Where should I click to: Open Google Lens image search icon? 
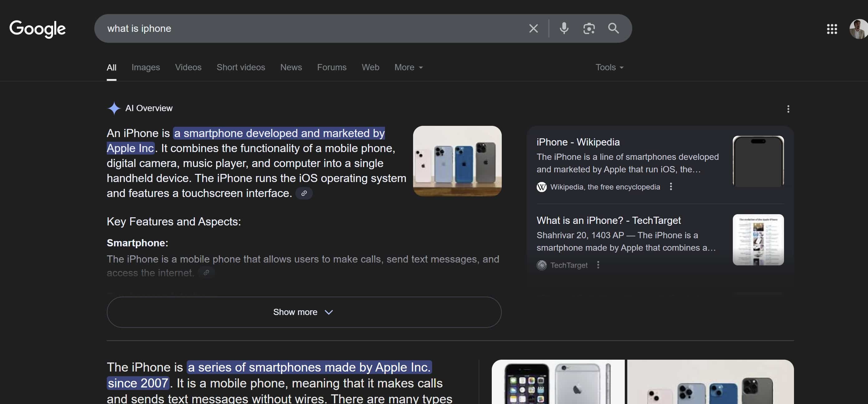point(589,28)
